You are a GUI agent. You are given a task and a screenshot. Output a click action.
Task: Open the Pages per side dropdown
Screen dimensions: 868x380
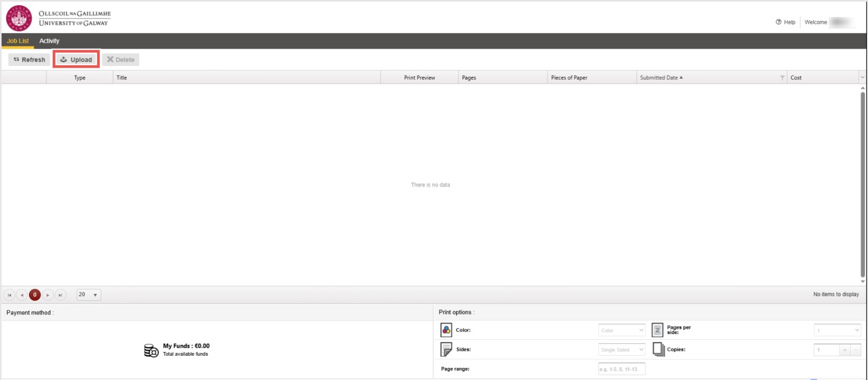(837, 330)
